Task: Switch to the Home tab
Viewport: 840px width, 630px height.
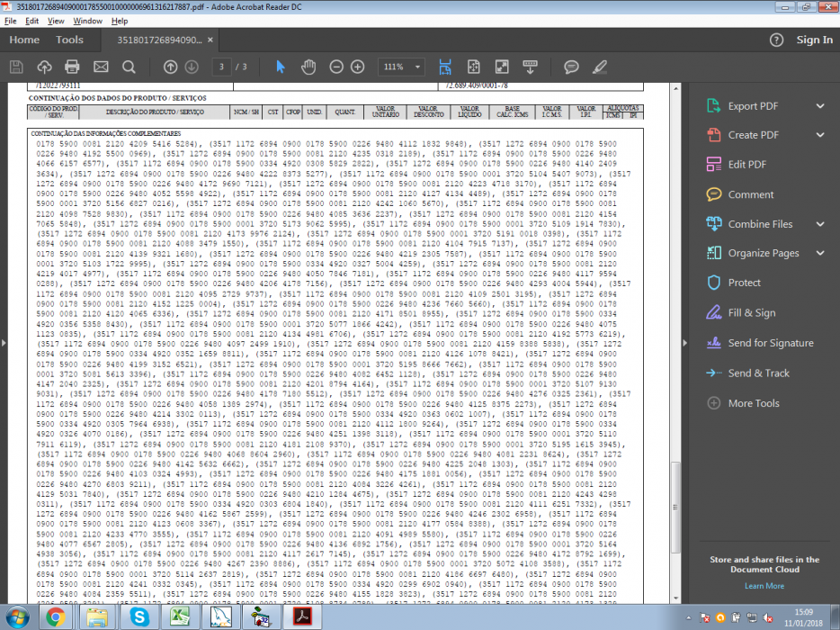Action: coord(24,40)
